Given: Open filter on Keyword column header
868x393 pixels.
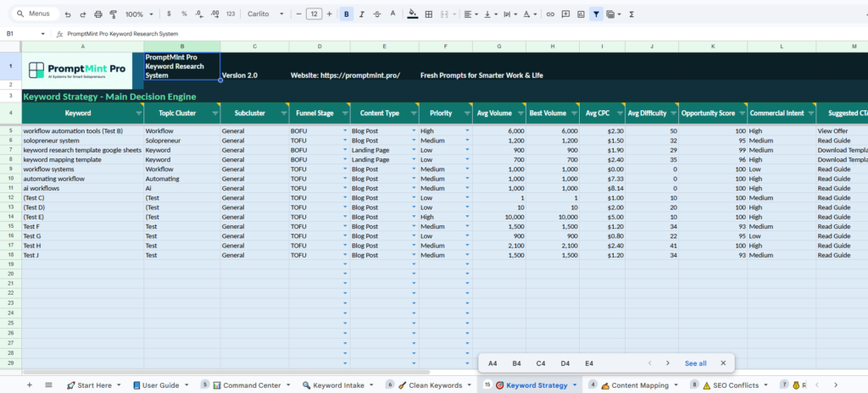Looking at the screenshot, I should 139,113.
